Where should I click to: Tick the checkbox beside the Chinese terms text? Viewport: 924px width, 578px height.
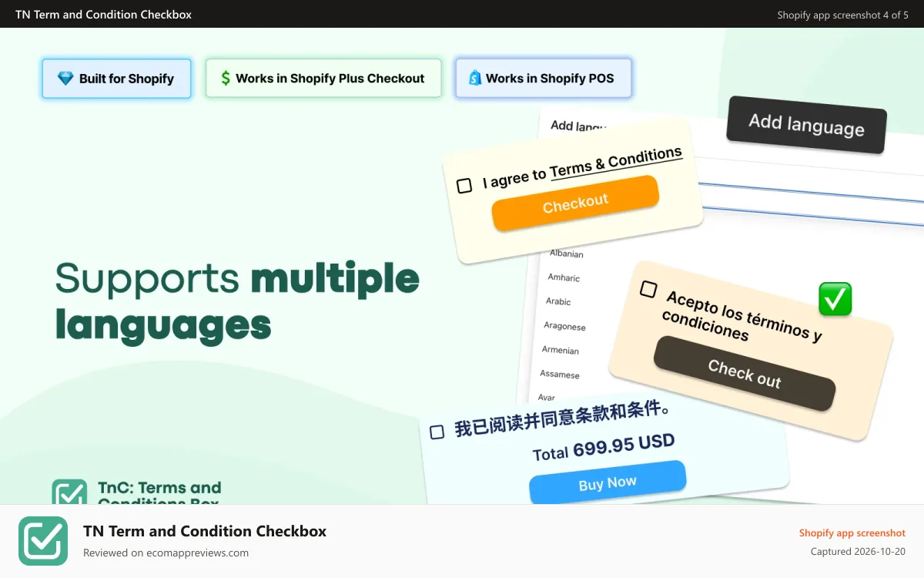(437, 432)
